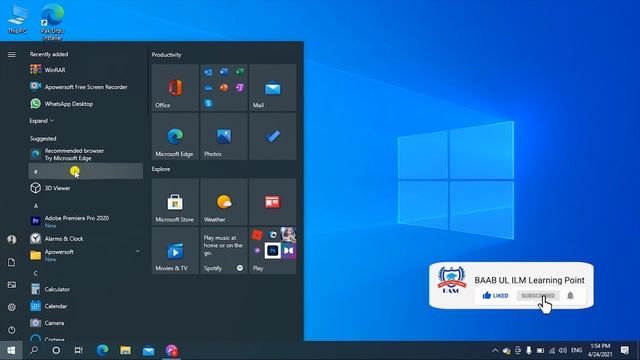Open Task View on taskbar
The image size is (640, 360).
[x=79, y=350]
